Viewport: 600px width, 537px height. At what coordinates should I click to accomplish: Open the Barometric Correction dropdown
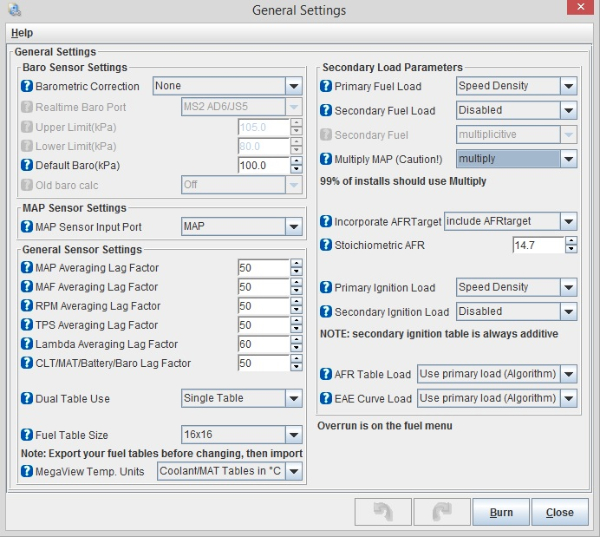(x=293, y=87)
